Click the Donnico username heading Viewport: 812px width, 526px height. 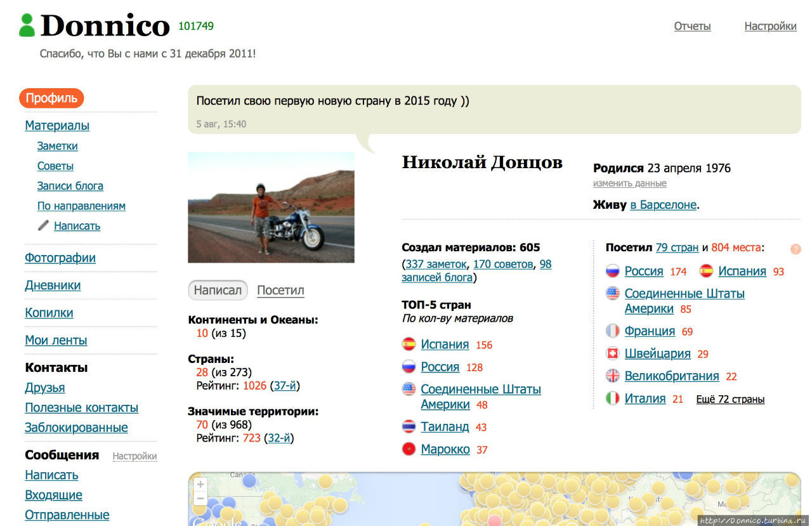tap(105, 25)
